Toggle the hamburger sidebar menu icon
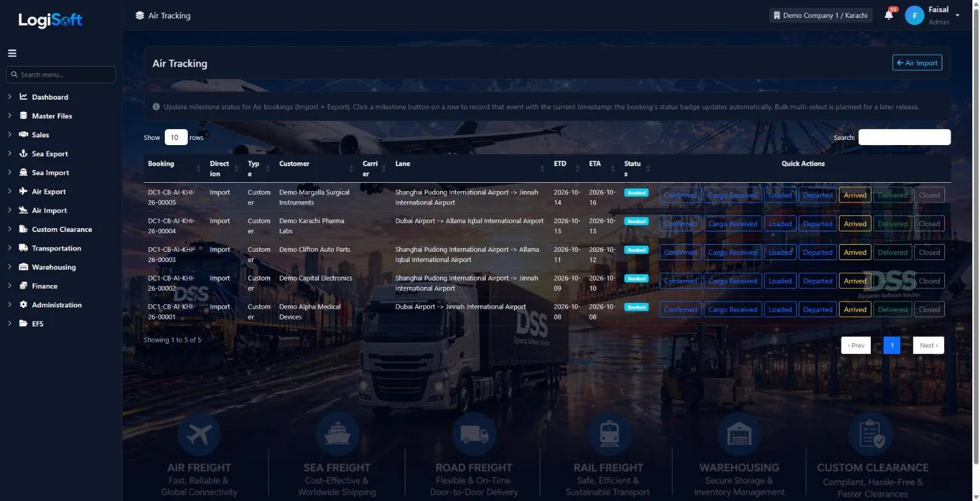Screen dimensions: 980x501 coord(12,54)
